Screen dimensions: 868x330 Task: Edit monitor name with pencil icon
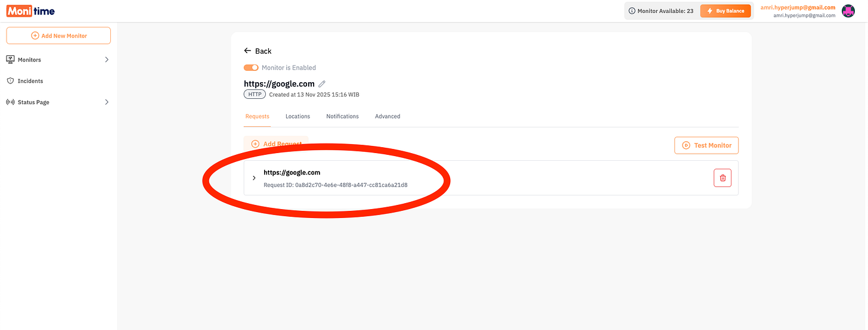pos(322,84)
